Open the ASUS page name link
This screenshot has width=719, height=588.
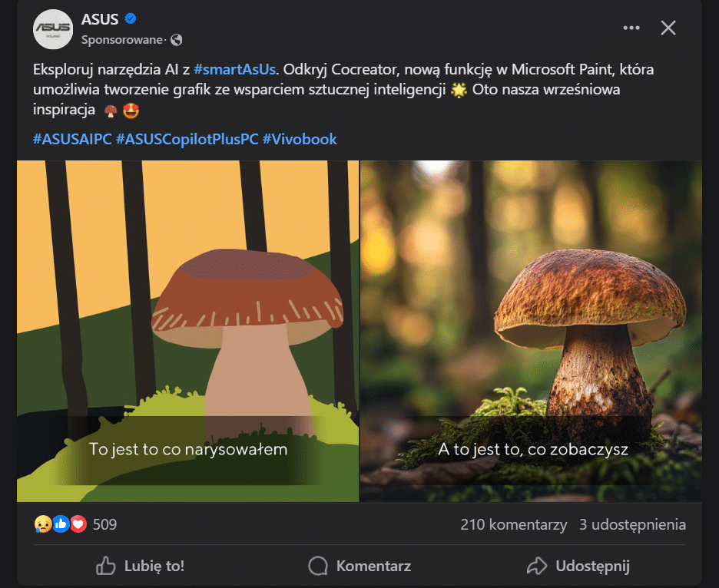pyautogui.click(x=98, y=19)
